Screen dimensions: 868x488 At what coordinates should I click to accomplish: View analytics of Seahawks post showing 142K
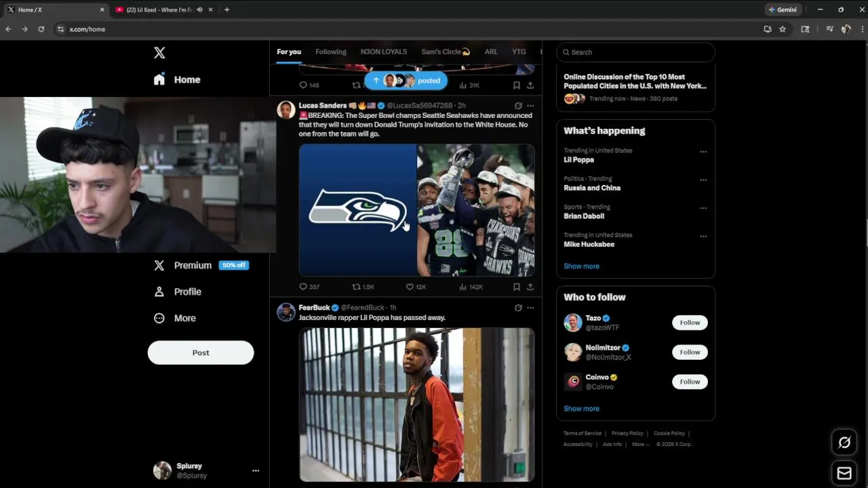471,287
